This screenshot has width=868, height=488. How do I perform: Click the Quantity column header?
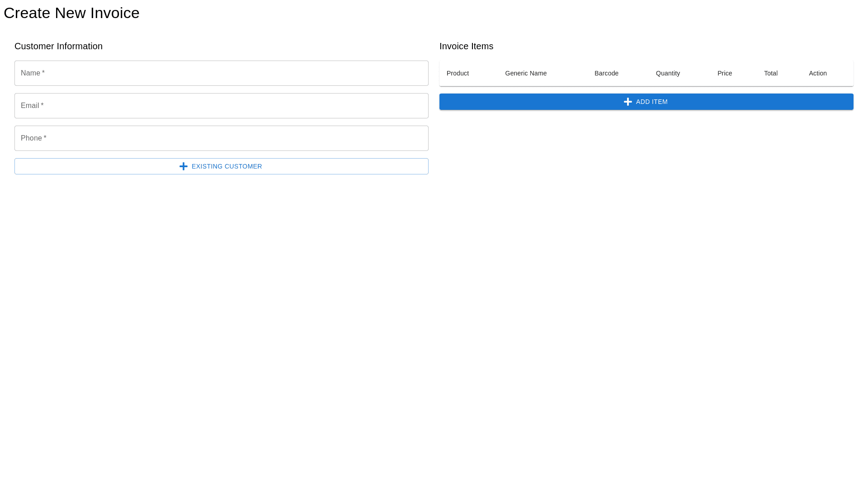pos(668,73)
